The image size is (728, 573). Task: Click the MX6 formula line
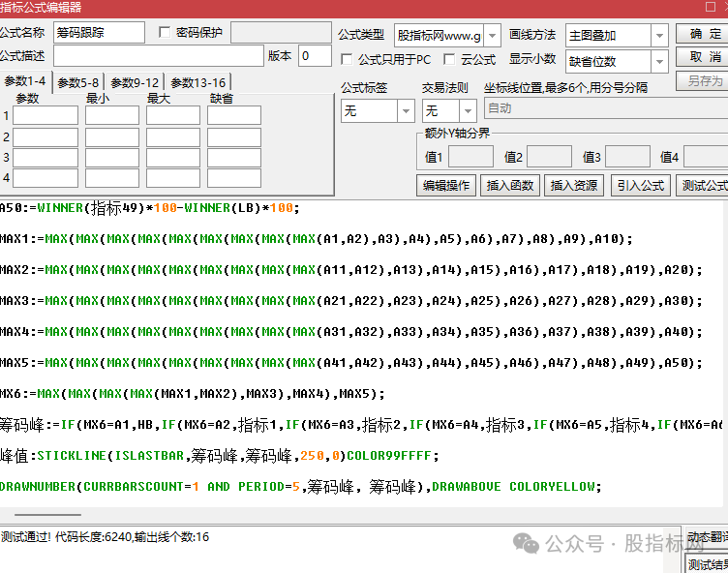193,394
